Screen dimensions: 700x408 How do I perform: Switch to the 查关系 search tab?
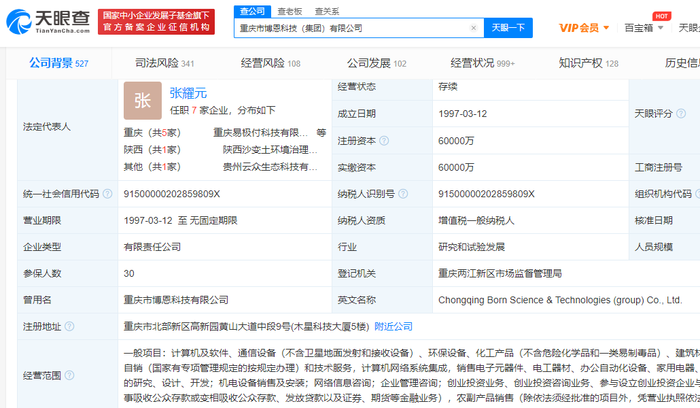tap(327, 11)
